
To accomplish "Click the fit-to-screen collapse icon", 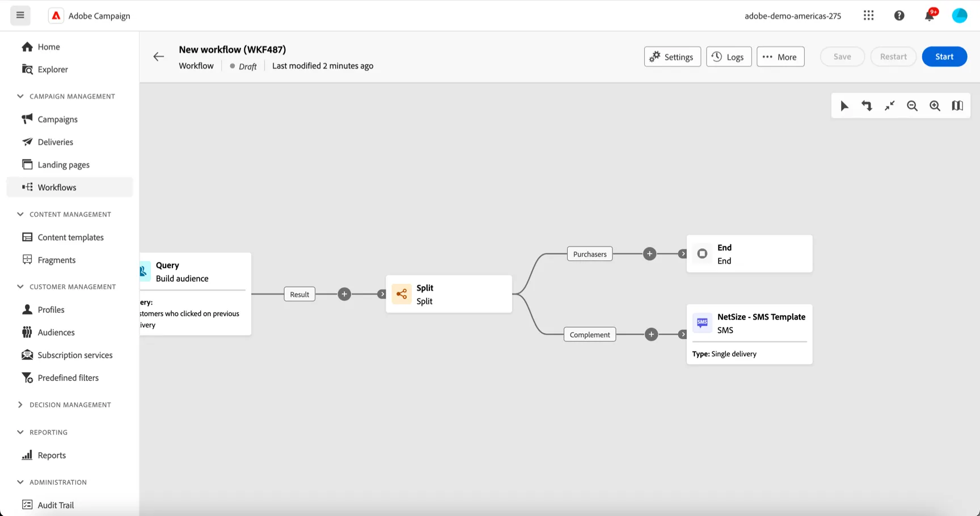I will pyautogui.click(x=889, y=106).
